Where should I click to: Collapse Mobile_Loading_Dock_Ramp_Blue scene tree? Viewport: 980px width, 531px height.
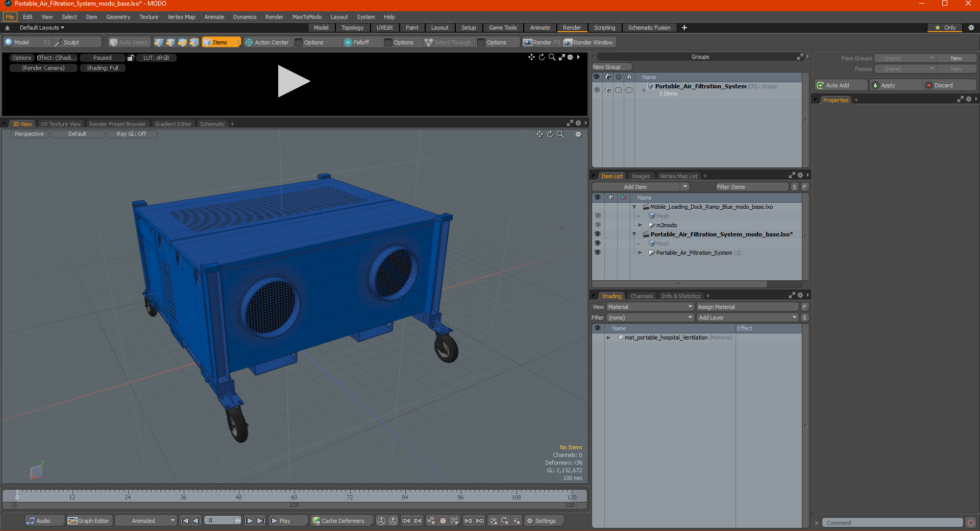click(634, 207)
